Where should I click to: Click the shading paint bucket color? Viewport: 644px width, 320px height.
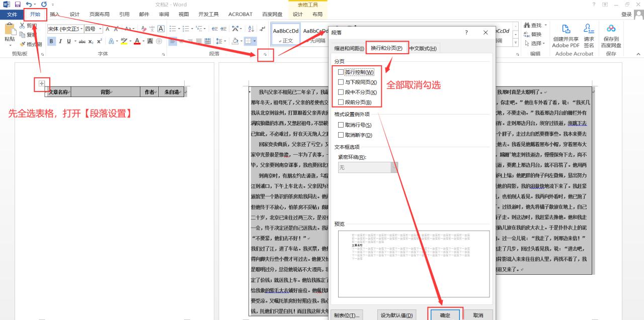235,41
